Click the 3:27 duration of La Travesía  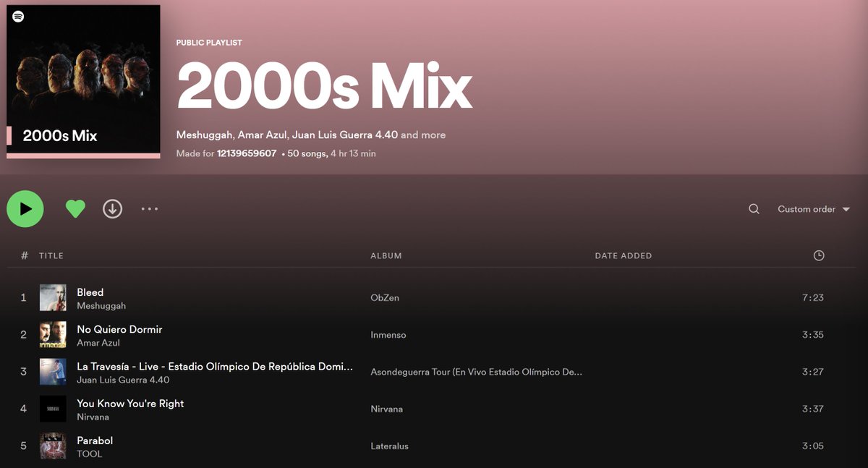tap(813, 372)
